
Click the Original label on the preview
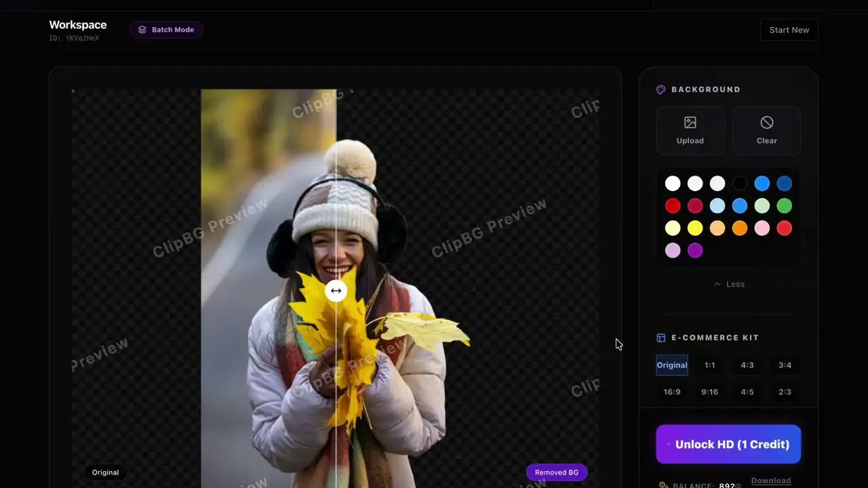pyautogui.click(x=105, y=472)
